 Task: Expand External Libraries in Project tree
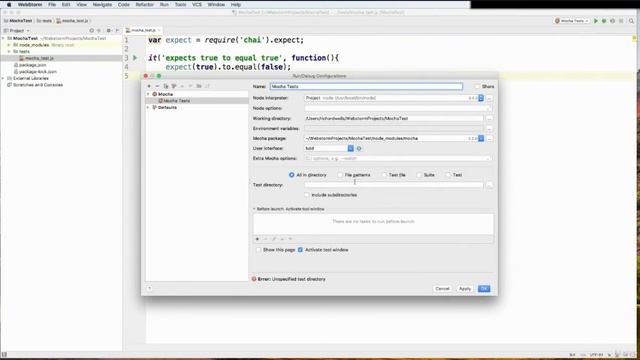pyautogui.click(x=3, y=78)
